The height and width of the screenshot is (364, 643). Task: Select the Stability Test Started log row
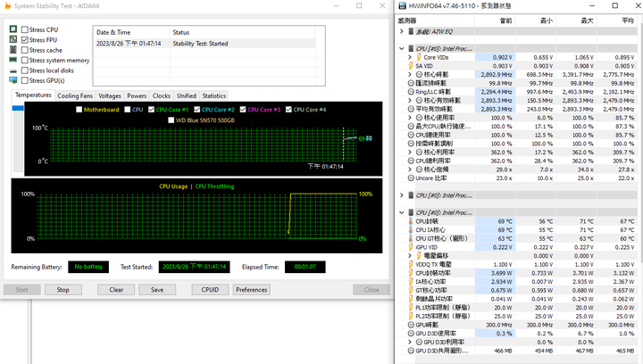click(205, 44)
